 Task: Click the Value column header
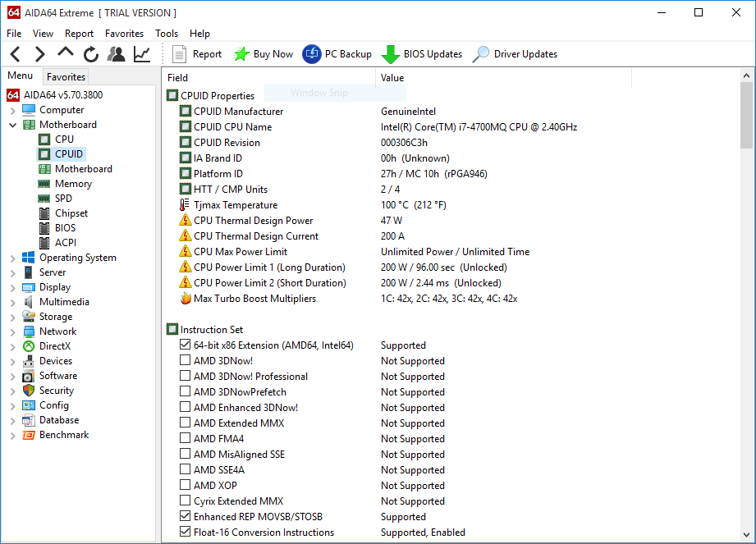coord(503,78)
